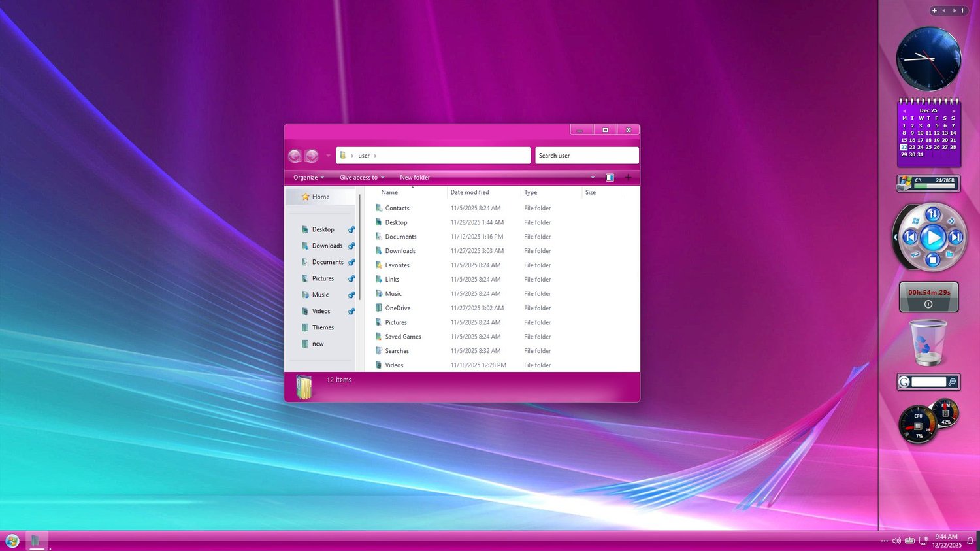Toggle the preview pane icon
Viewport: 980px width, 551px height.
pyautogui.click(x=610, y=178)
